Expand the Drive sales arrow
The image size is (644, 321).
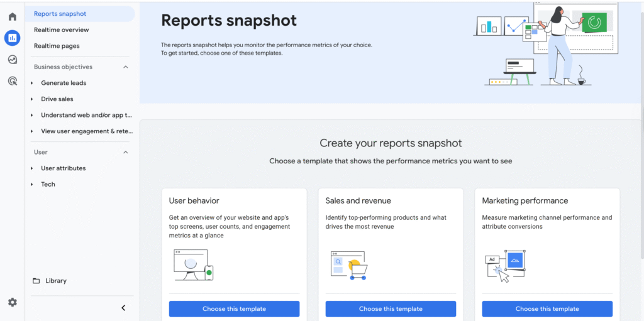tap(32, 99)
